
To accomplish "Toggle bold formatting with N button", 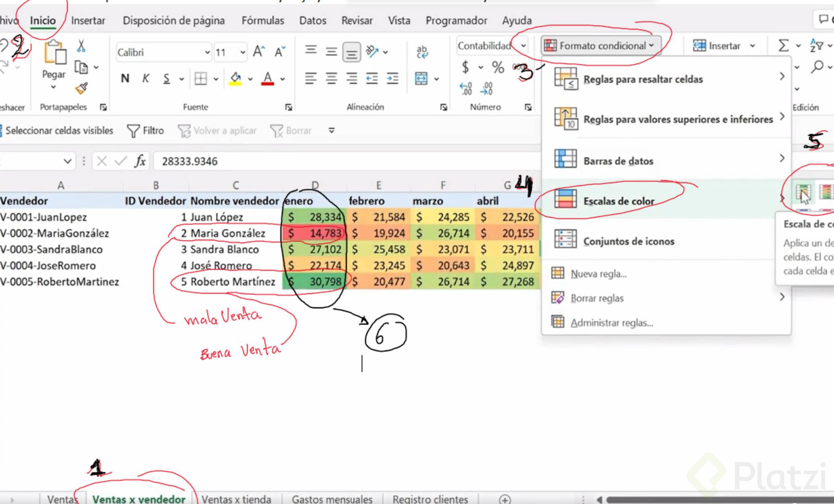I will [x=125, y=78].
